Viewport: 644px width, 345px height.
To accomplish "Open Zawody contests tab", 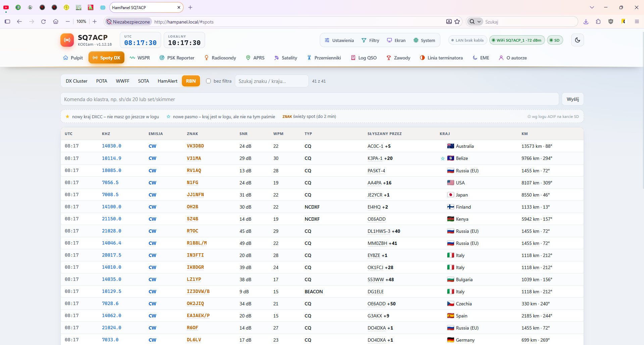I will 398,58.
